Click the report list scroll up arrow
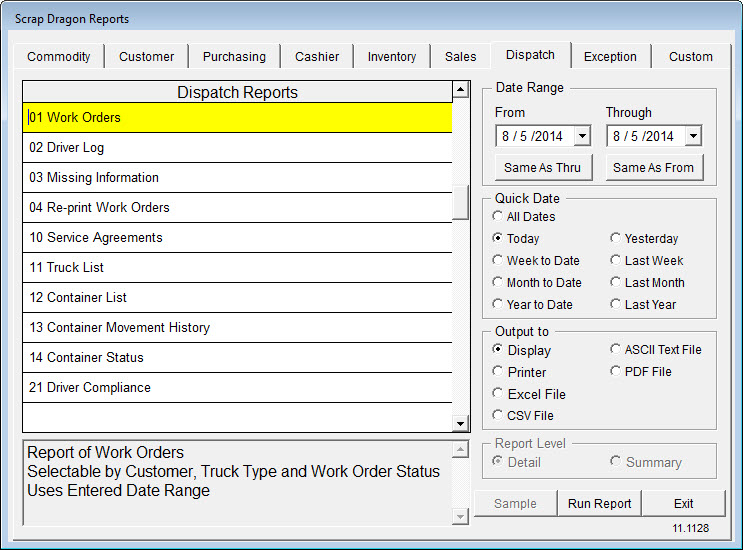This screenshot has height=550, width=743. (x=461, y=89)
